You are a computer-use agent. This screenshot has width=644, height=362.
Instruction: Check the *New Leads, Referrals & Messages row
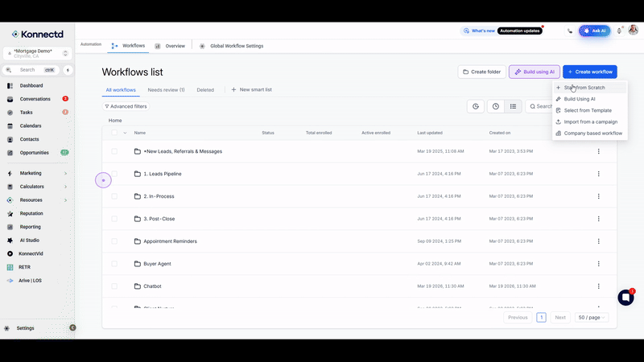tap(114, 151)
